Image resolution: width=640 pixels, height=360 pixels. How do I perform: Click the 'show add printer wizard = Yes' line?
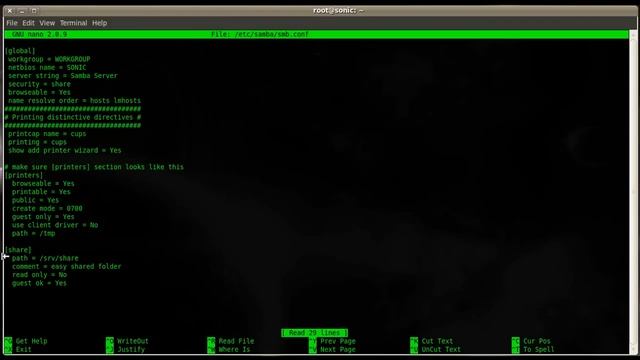64,150
